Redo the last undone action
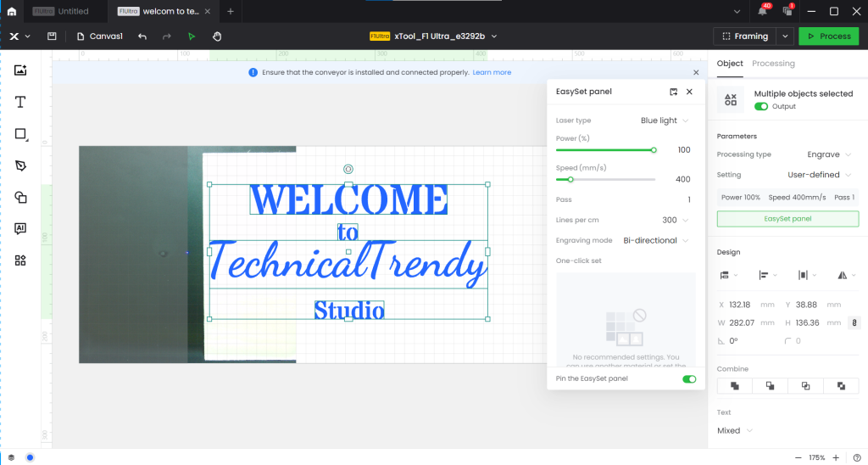This screenshot has height=465, width=868. point(167,36)
